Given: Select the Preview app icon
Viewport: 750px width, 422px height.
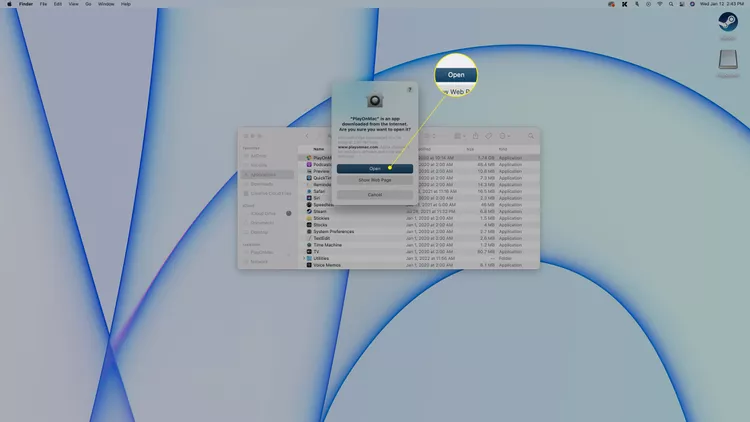Looking at the screenshot, I should click(309, 171).
